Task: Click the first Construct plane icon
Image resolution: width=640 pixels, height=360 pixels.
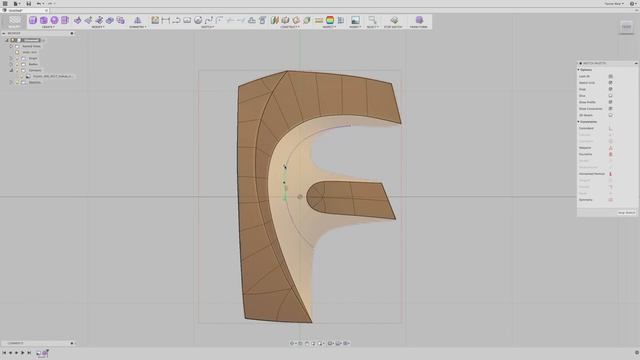Action: click(275, 20)
